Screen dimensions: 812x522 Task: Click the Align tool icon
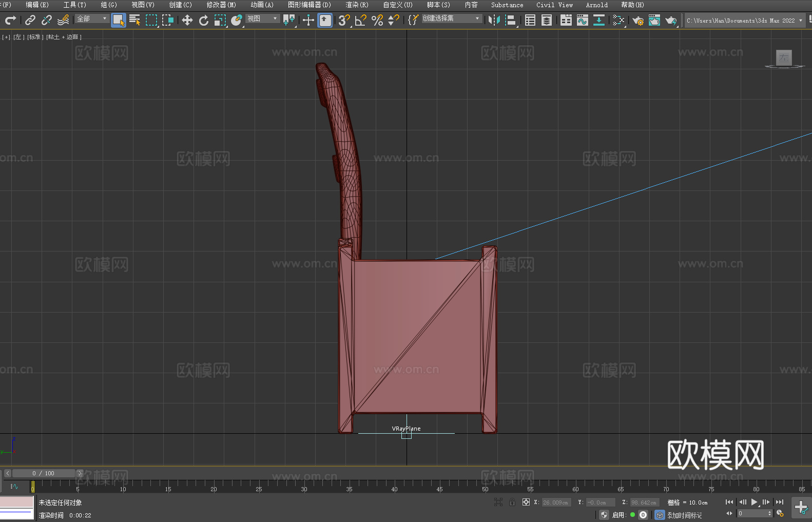click(x=511, y=20)
